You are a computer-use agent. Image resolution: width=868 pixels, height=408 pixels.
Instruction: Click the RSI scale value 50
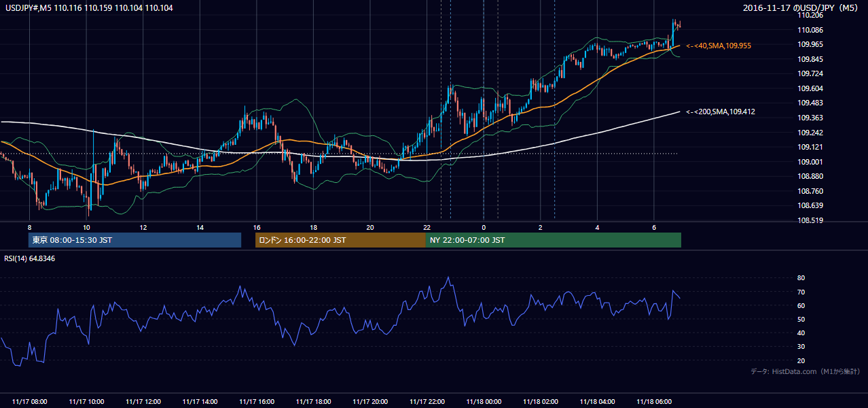(801, 319)
